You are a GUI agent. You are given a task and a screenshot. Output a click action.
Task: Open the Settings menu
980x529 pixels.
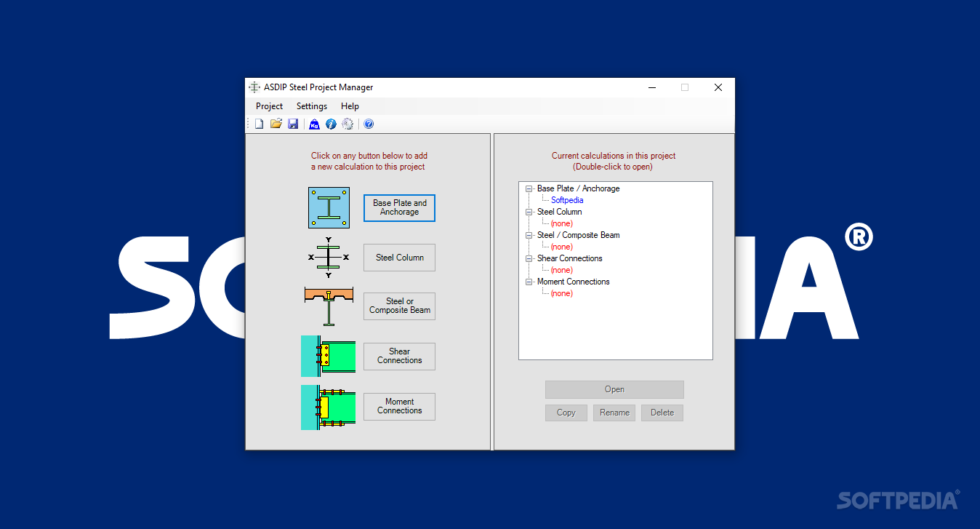(x=312, y=106)
